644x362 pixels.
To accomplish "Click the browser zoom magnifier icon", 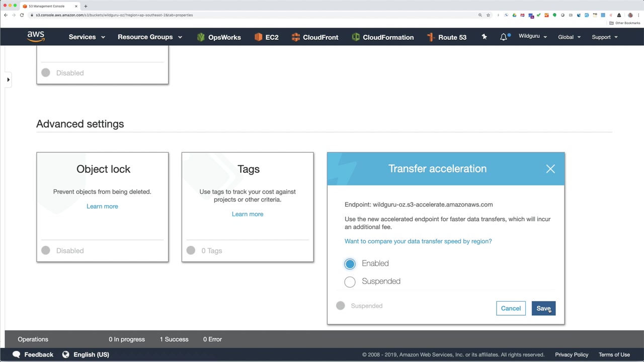I will 480,15.
